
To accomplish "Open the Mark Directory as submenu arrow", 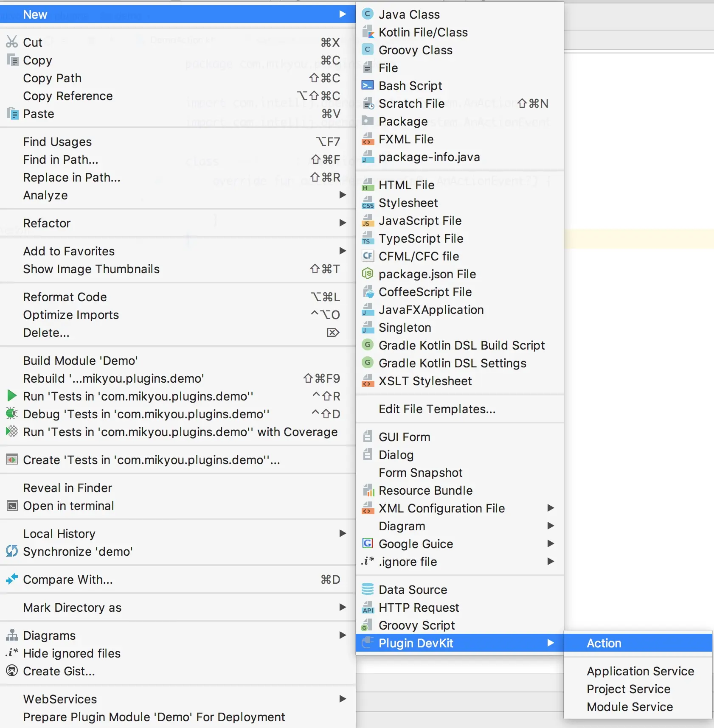I will (343, 607).
